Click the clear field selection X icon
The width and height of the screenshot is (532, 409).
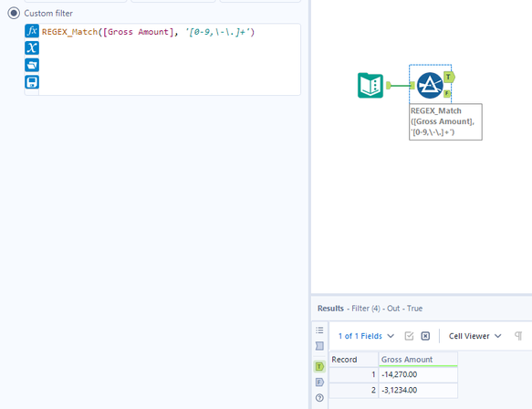click(425, 336)
